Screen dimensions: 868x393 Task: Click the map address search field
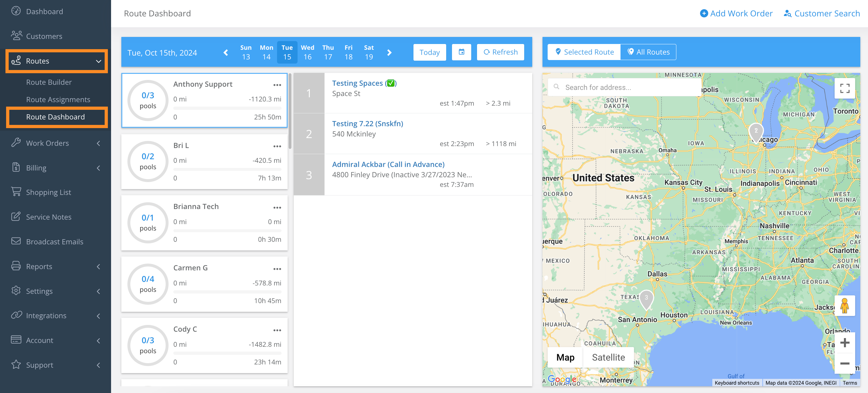tap(625, 87)
